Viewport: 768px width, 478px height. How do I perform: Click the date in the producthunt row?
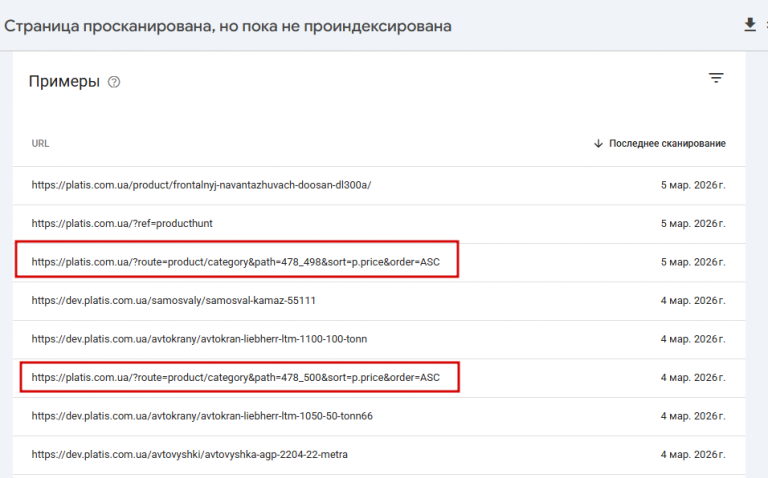coord(693,223)
